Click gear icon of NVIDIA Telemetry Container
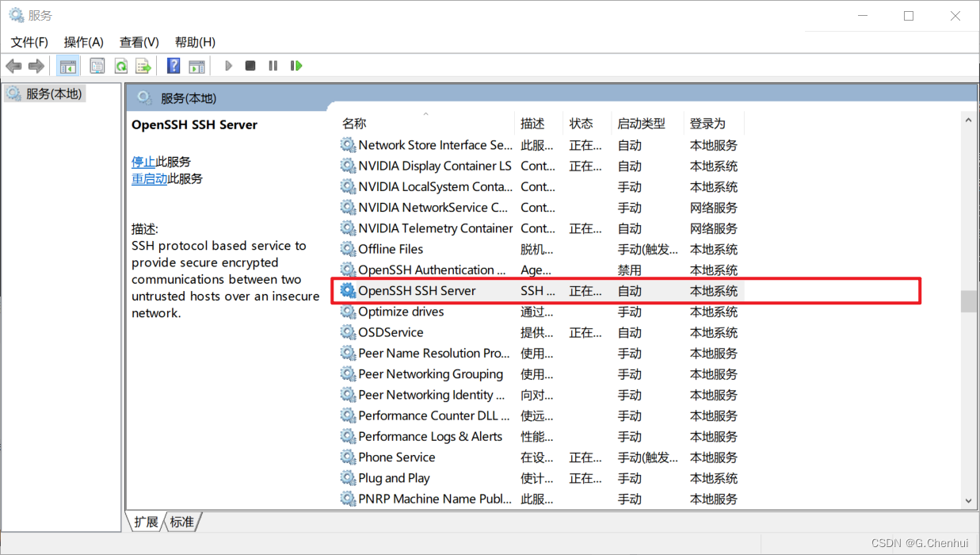The width and height of the screenshot is (980, 555). click(x=348, y=228)
